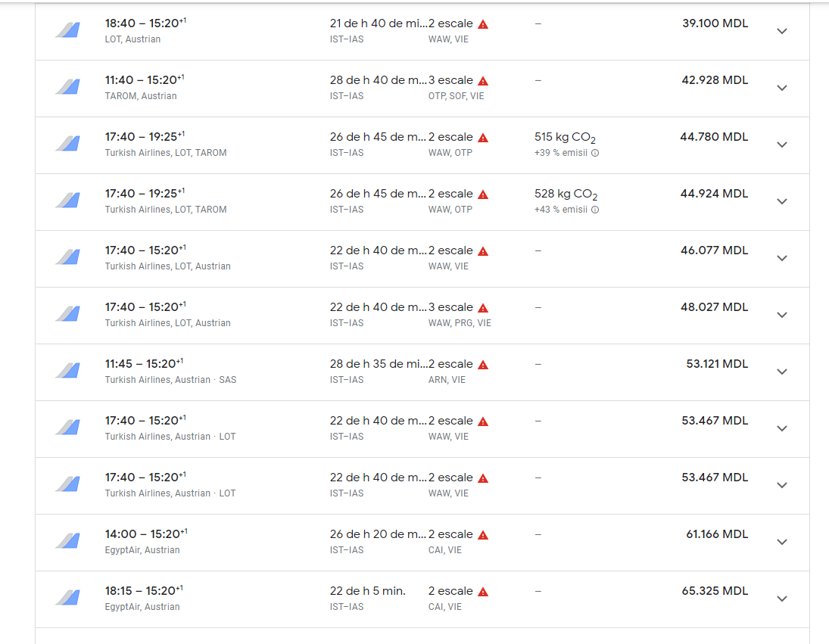Click airline logo of 11:40 TAROM, Austrian flight
Image resolution: width=829 pixels, height=644 pixels.
[67, 87]
